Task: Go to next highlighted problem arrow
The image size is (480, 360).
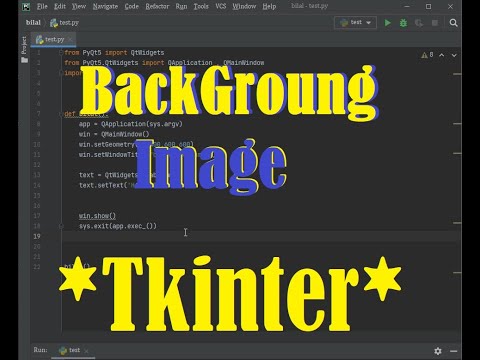Action: click(454, 55)
